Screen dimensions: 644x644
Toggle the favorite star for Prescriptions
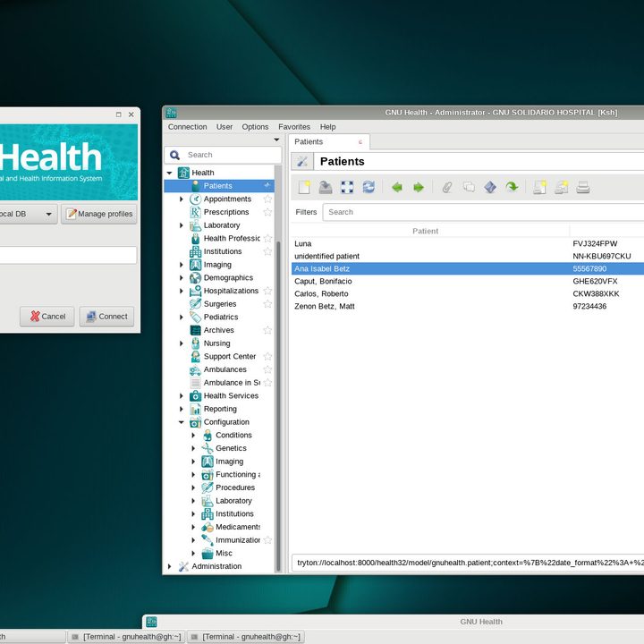coord(267,212)
